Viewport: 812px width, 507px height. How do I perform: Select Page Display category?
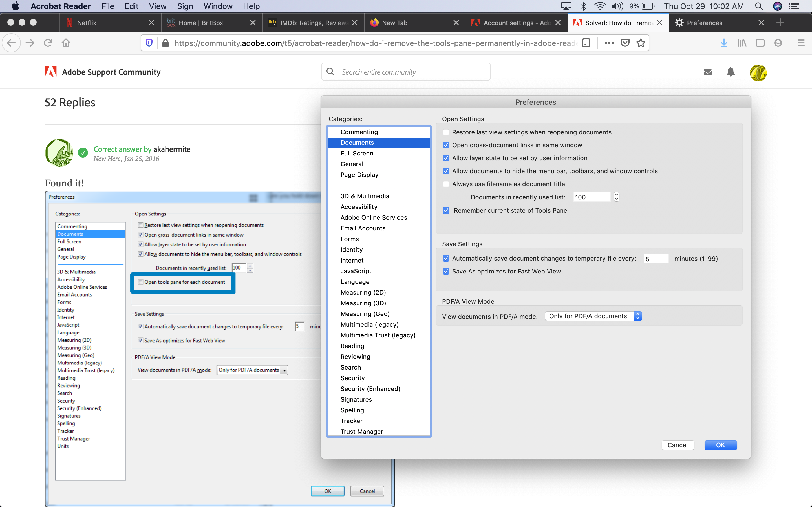(359, 175)
